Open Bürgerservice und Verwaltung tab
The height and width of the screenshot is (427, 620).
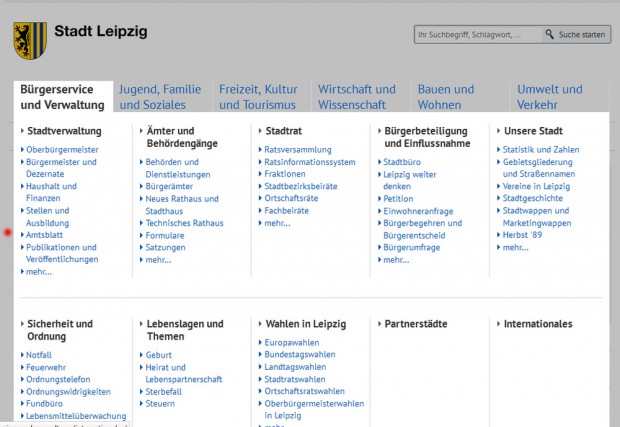(x=63, y=97)
